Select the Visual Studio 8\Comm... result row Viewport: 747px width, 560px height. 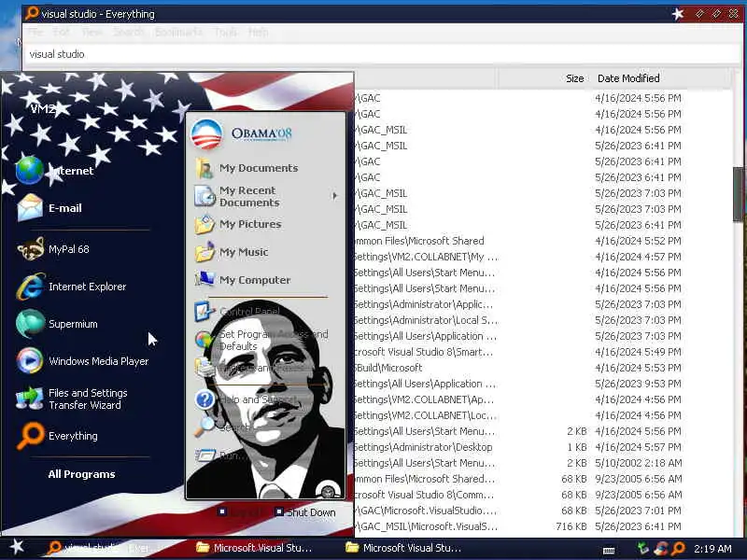(x=543, y=495)
